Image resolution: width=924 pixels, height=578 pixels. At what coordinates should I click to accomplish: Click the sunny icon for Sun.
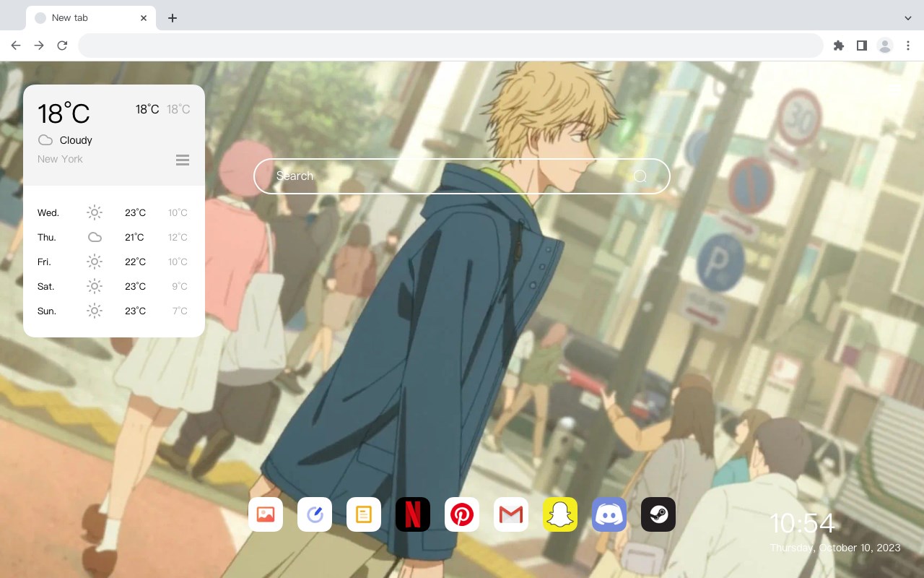point(95,311)
